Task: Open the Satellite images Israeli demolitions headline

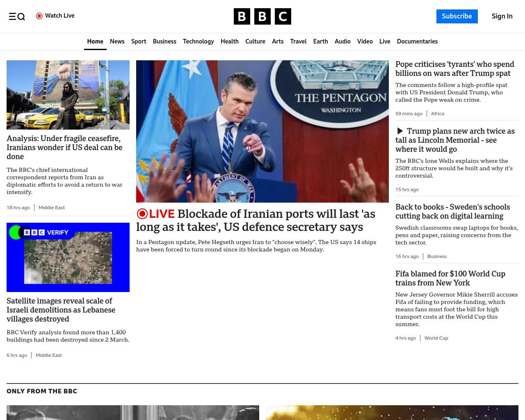Action: pos(61,310)
